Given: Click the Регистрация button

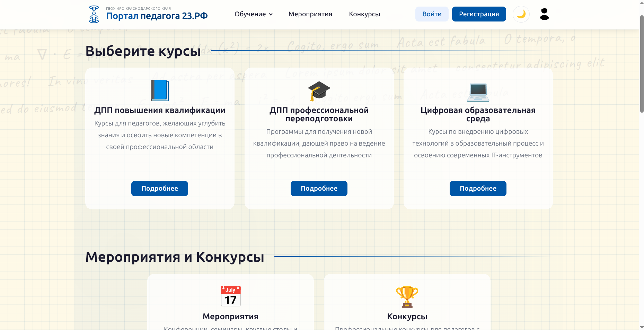Looking at the screenshot, I should (479, 14).
